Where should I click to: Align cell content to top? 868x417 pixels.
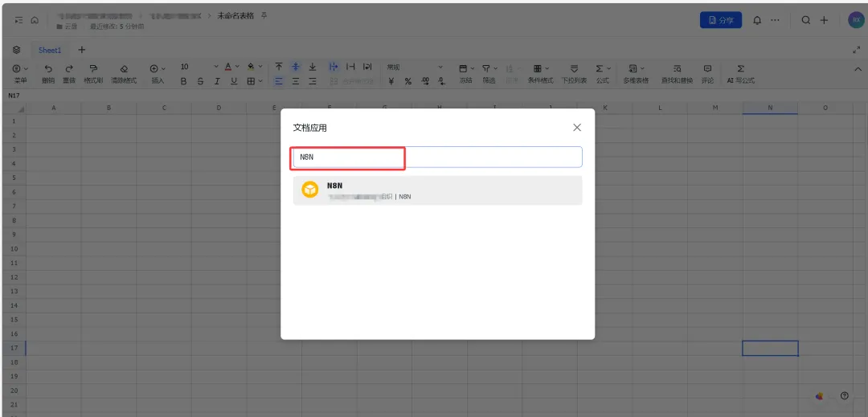pos(279,67)
